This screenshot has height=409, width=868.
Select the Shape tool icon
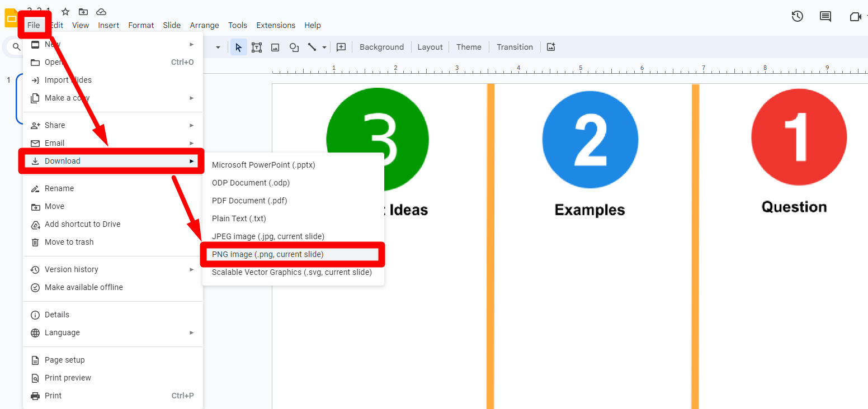pyautogui.click(x=294, y=47)
